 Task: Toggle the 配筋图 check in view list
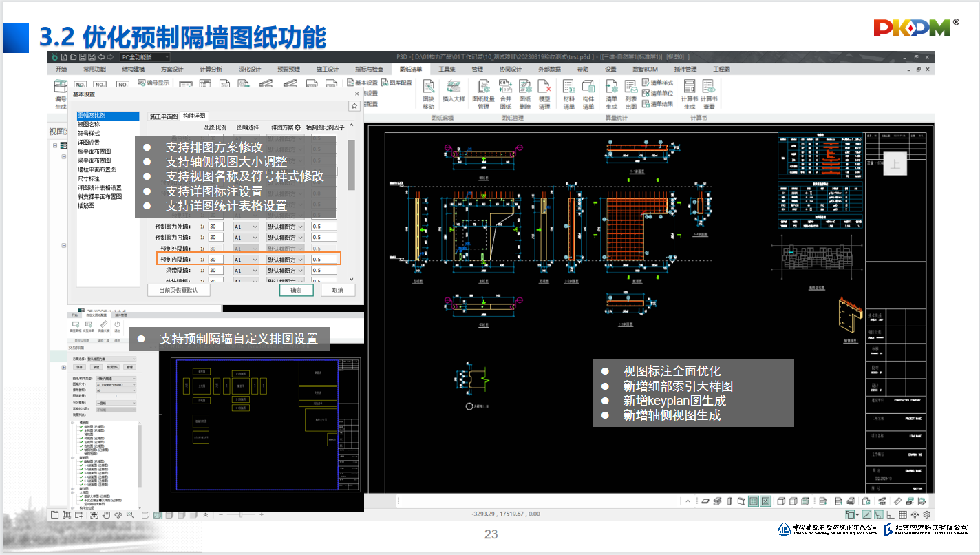(x=81, y=461)
